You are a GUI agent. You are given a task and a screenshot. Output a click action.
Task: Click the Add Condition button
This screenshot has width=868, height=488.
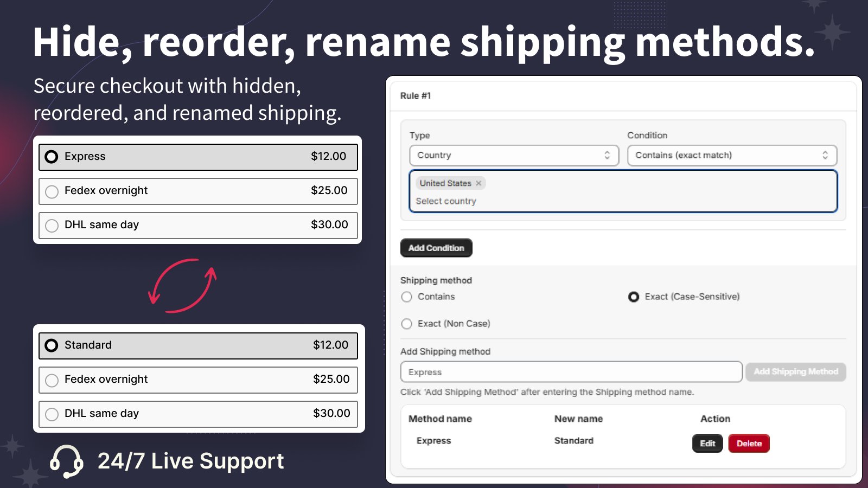click(436, 248)
